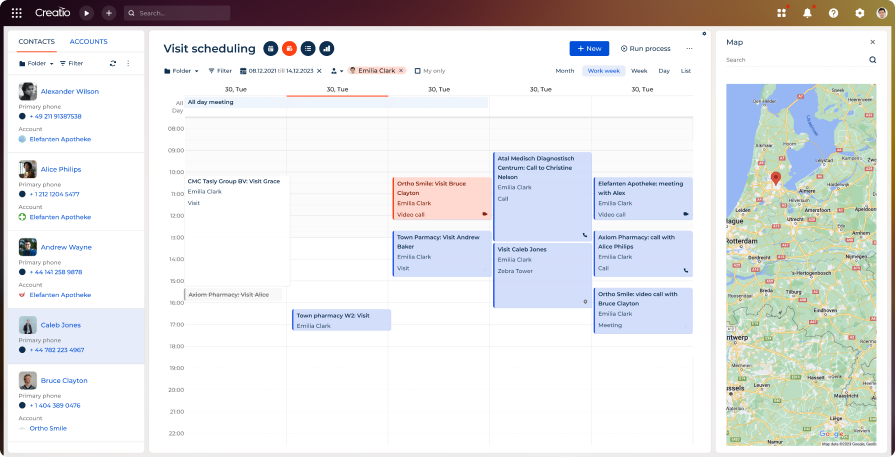Click the red location pin on map
This screenshot has height=457, width=895.
pos(776,178)
